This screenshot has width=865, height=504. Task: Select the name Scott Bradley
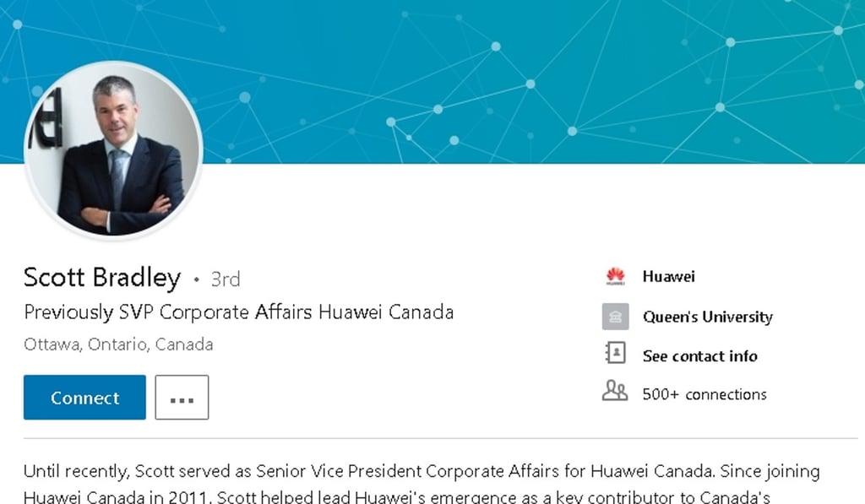point(101,277)
